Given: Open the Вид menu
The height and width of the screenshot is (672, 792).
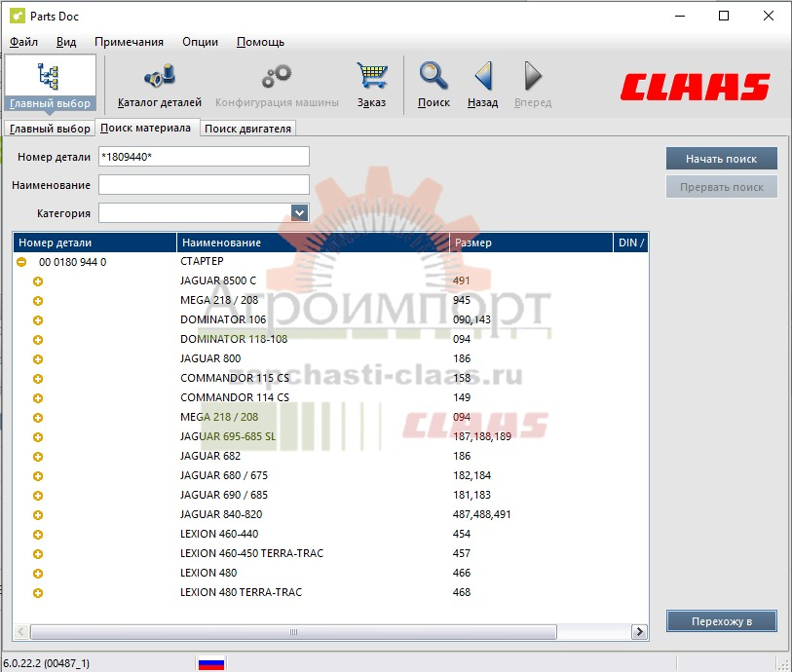Looking at the screenshot, I should coord(66,42).
